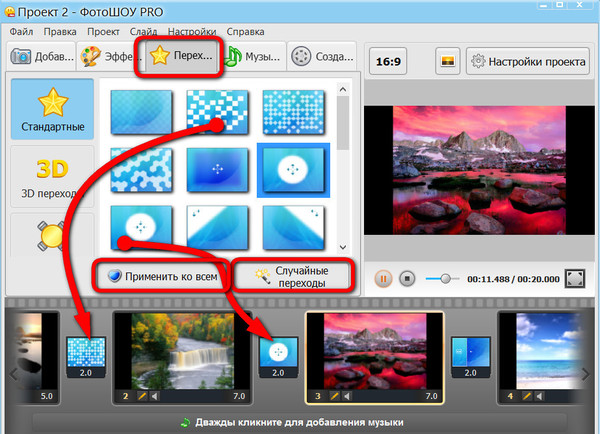Stop the preview playback
Image resolution: width=600 pixels, height=434 pixels.
click(x=407, y=279)
